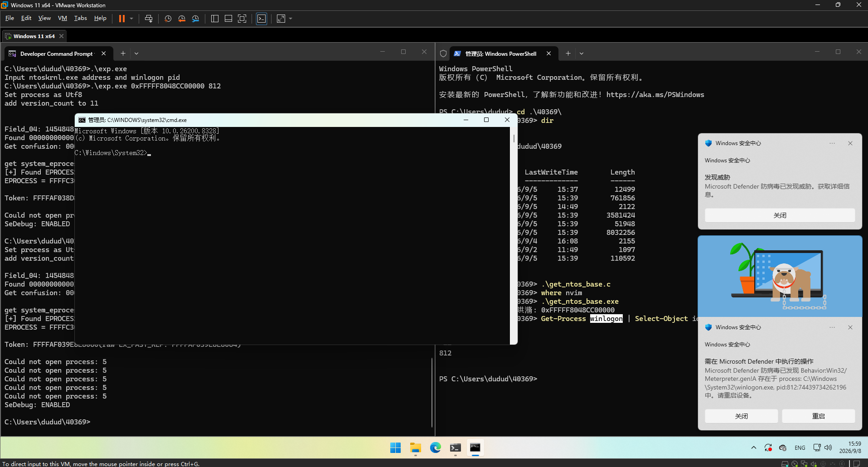The width and height of the screenshot is (868, 467).
Task: Click the stretch guest display icon
Action: tap(281, 19)
